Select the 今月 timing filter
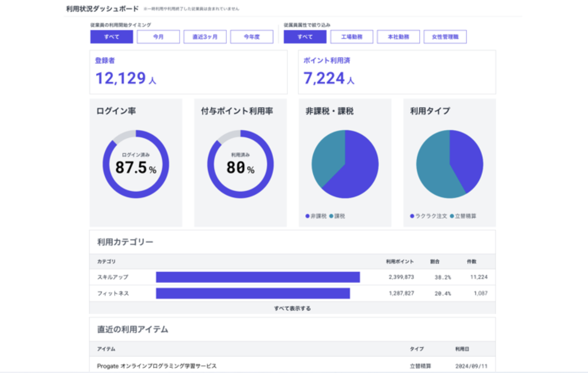Screen dimensions: 588x373 coord(158,37)
